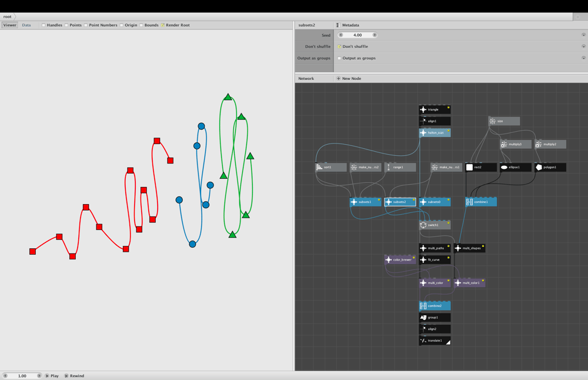This screenshot has width=588, height=380.
Task: Step the frame number forward
Action: [39, 375]
